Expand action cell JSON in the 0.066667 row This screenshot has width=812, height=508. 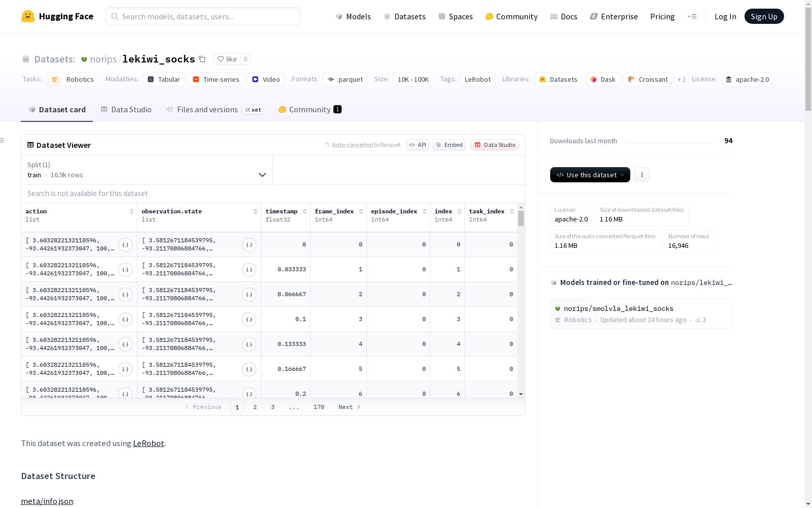pos(125,295)
